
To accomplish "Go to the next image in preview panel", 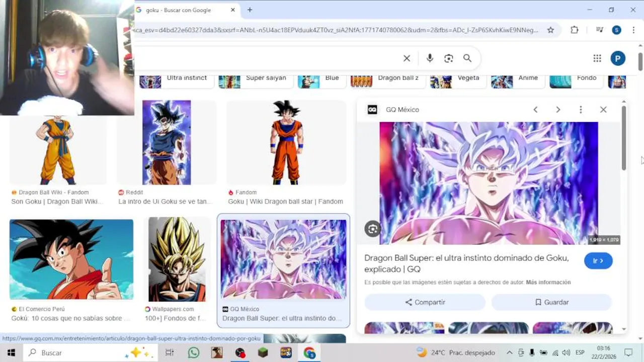I will click(x=558, y=110).
